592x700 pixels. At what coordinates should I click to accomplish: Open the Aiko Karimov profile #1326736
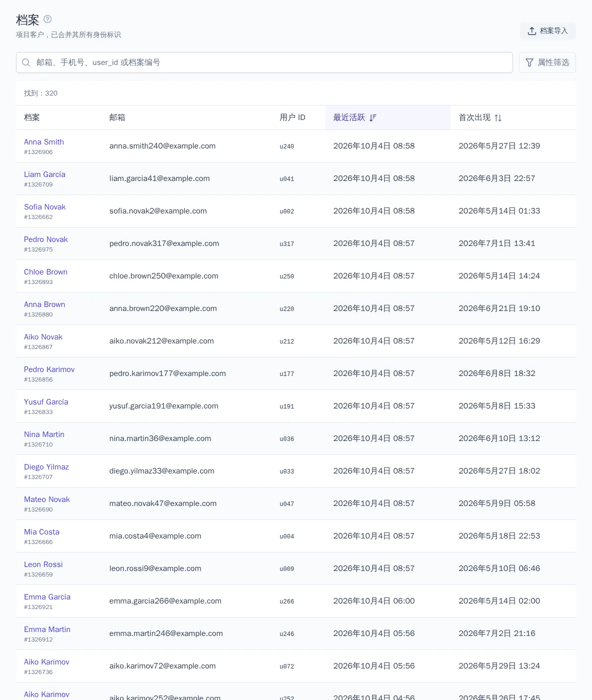pos(46,662)
